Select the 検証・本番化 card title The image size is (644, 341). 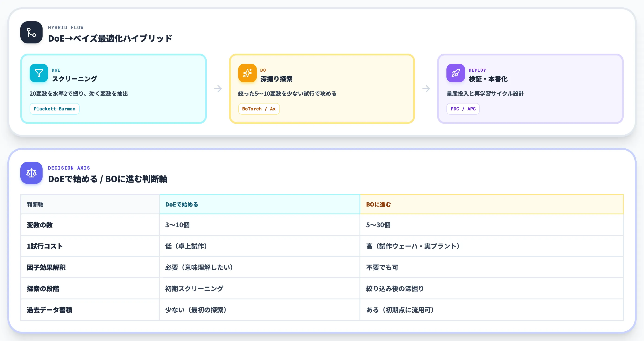pos(488,79)
